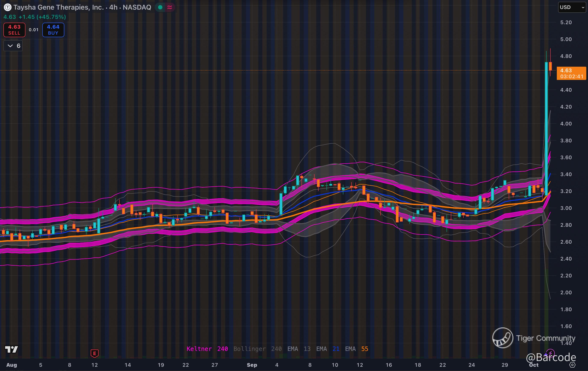Open the hexagon chart settings icon

click(572, 365)
